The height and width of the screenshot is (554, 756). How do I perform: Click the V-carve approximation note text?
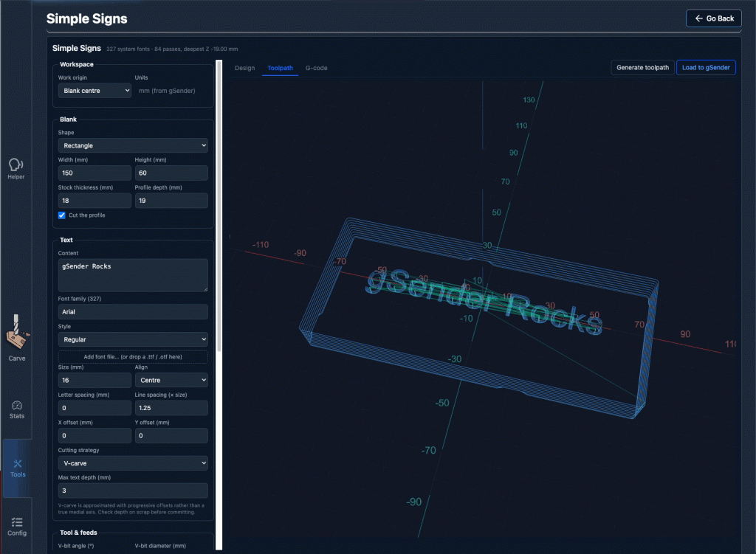(131, 509)
